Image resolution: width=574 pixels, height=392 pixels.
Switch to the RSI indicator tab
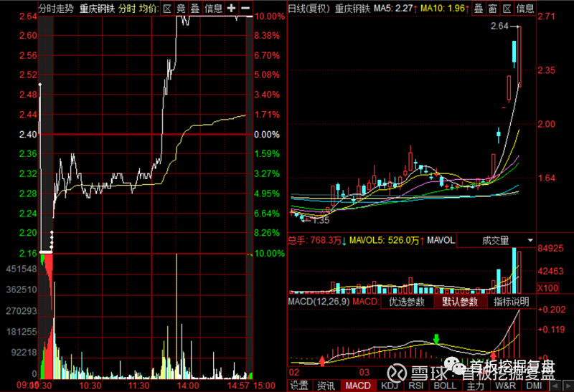[416, 386]
